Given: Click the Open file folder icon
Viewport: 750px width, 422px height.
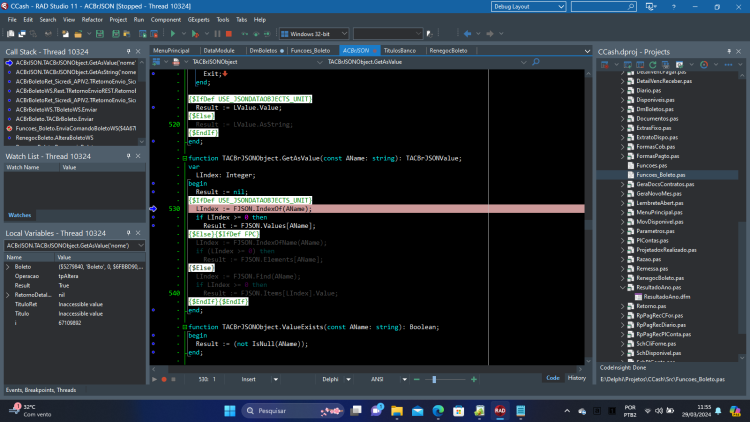Looking at the screenshot, I should point(78,33).
